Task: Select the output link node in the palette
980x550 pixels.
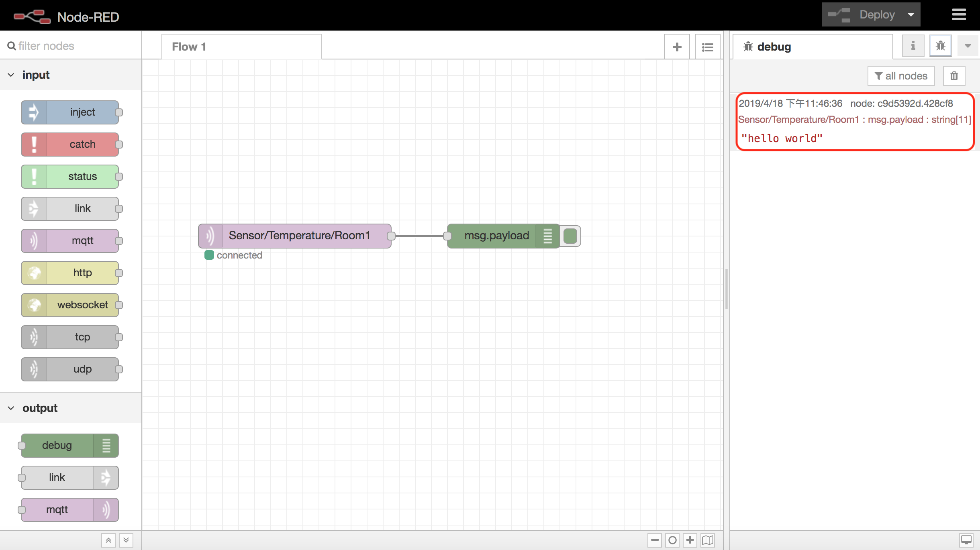Action: pyautogui.click(x=69, y=478)
